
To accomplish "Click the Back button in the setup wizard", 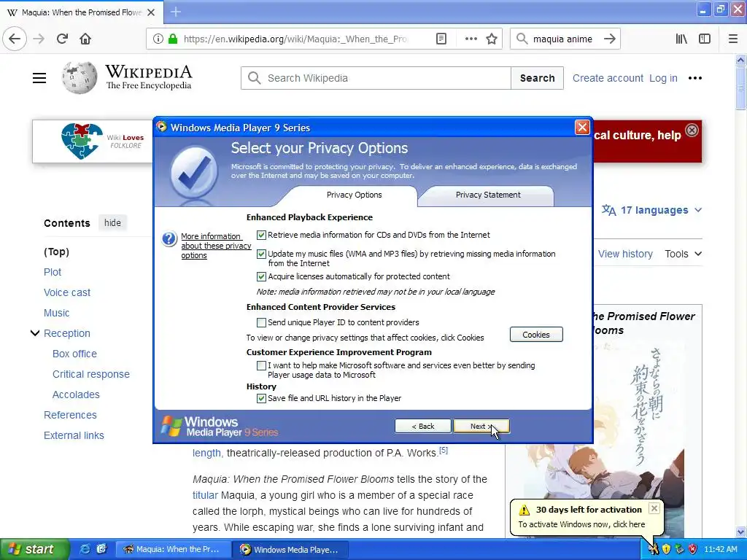I will (422, 426).
